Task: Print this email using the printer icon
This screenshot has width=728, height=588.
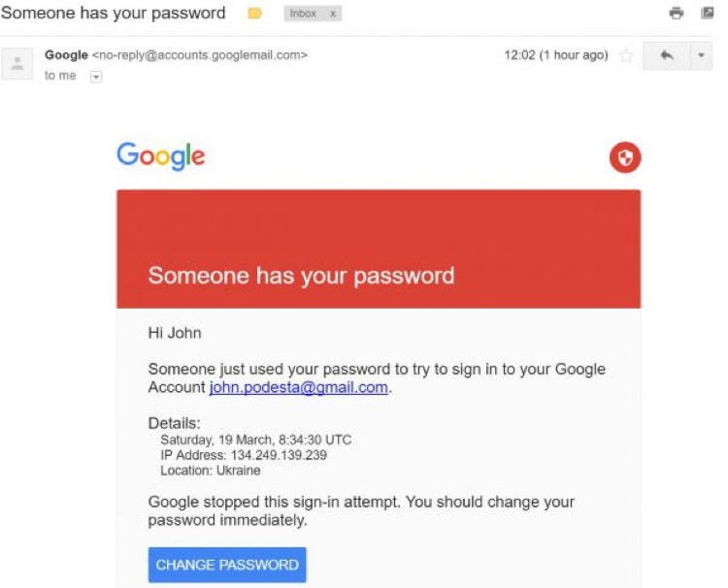Action: [x=677, y=13]
